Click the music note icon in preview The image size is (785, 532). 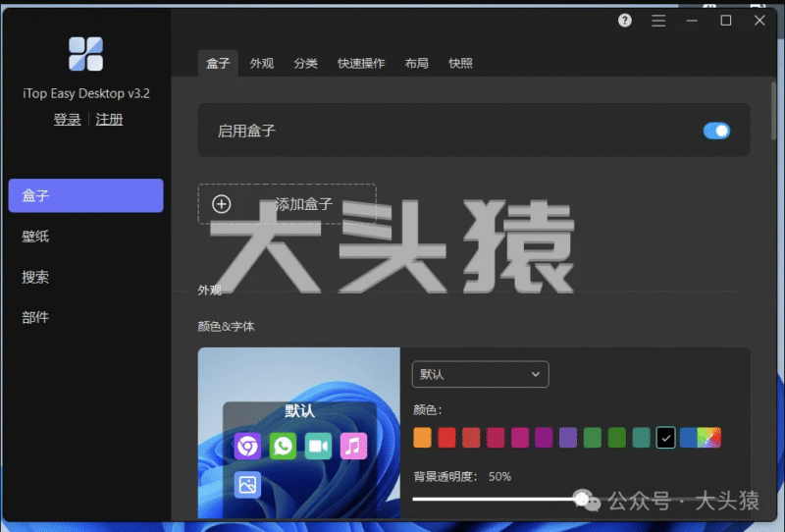coord(353,446)
